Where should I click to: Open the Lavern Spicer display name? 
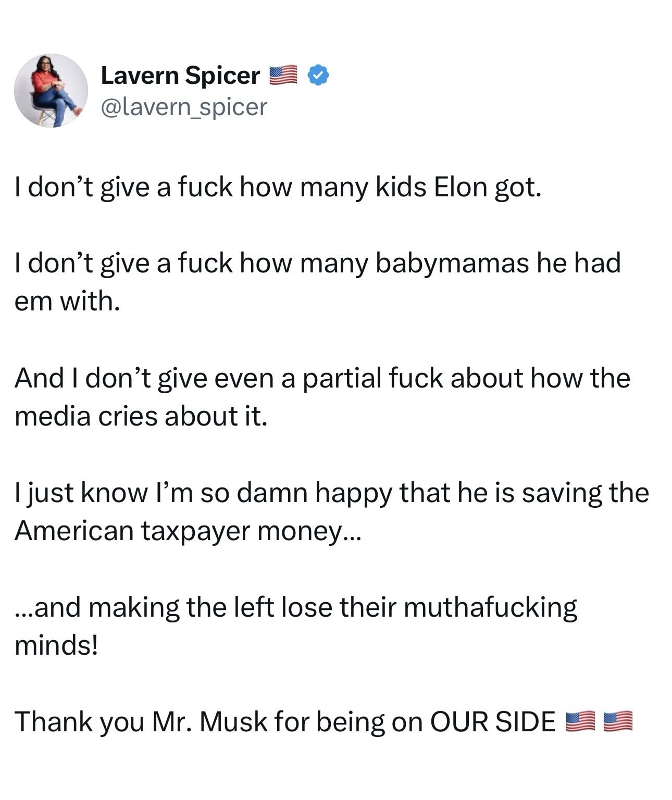click(180, 76)
